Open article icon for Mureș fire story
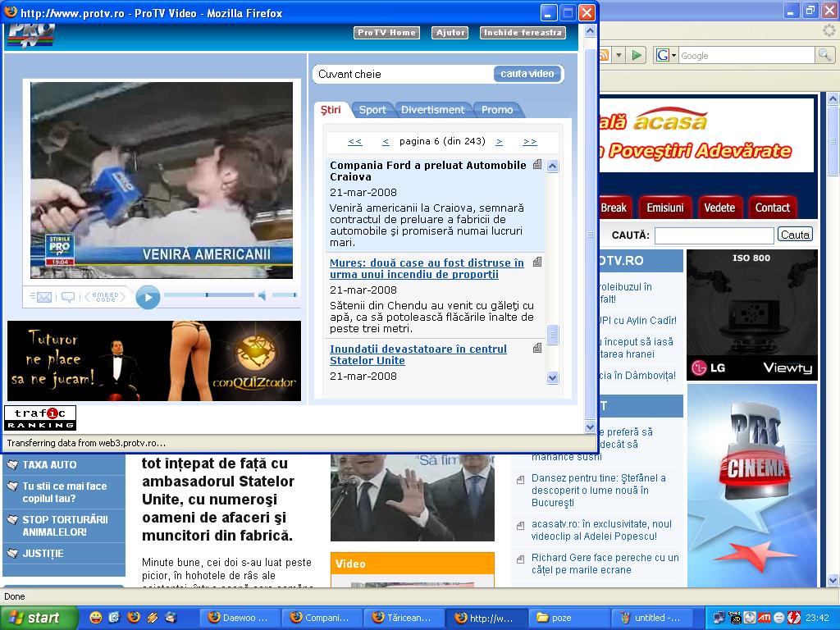 (x=537, y=262)
